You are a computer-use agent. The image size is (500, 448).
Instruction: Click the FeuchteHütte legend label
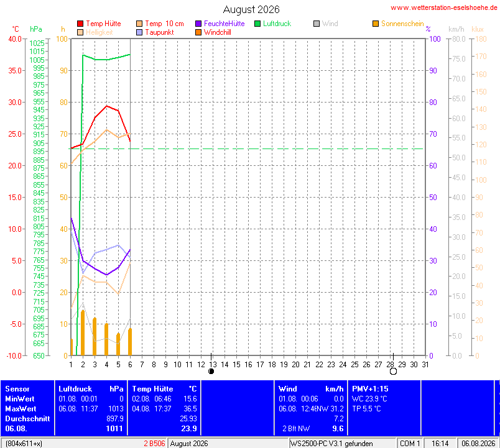[x=224, y=24]
